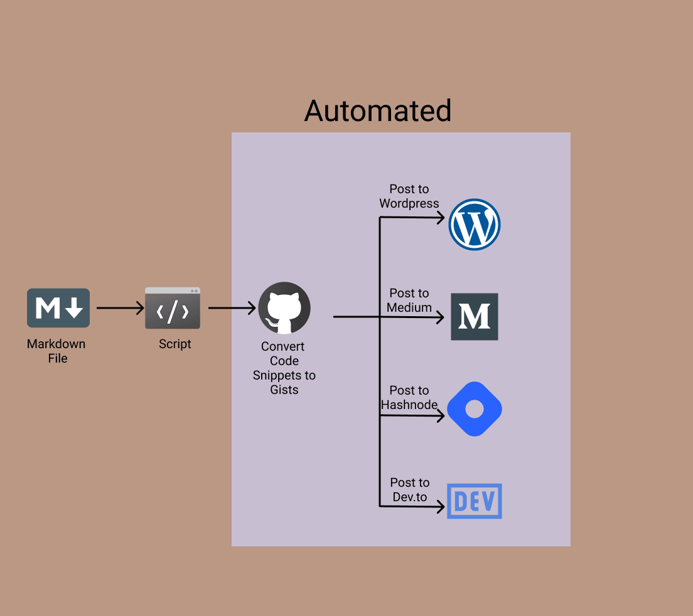The height and width of the screenshot is (616, 693).
Task: Select the "Post to Hashnode" label
Action: pos(409,398)
